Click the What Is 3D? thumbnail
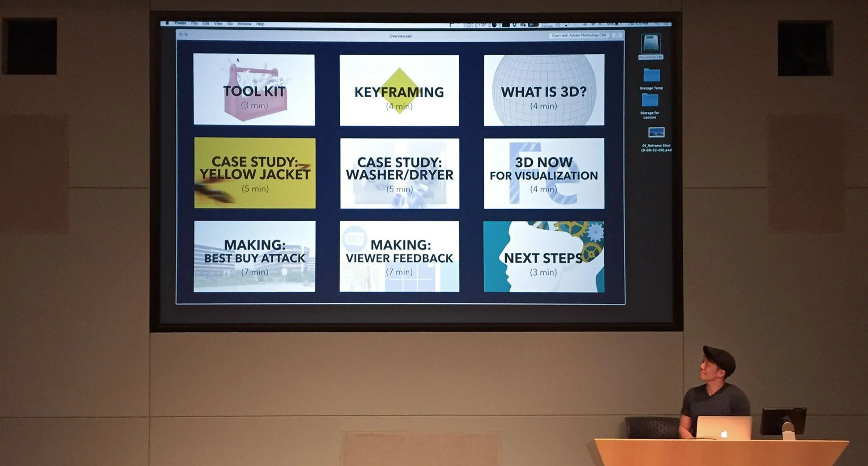Screen dimensions: 868x466 [544, 90]
